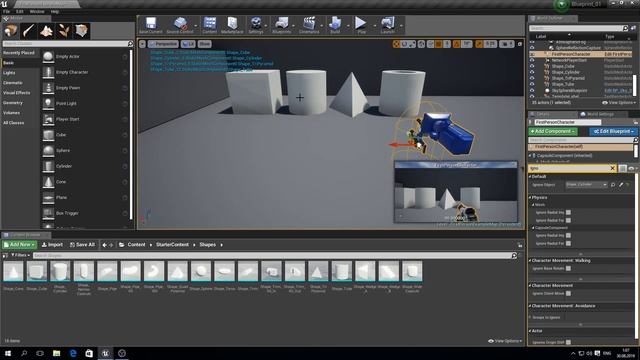Open the Windows Start menu
The image size is (640, 360).
point(8,353)
